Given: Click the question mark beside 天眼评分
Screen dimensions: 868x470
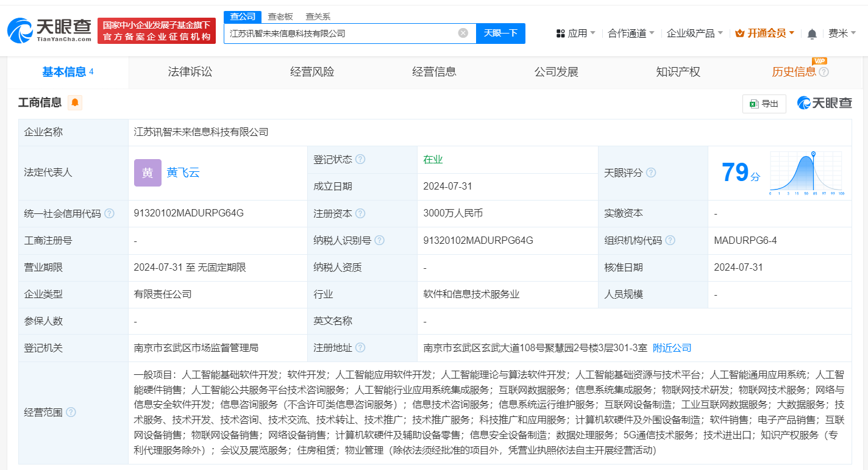Looking at the screenshot, I should click(x=652, y=173).
